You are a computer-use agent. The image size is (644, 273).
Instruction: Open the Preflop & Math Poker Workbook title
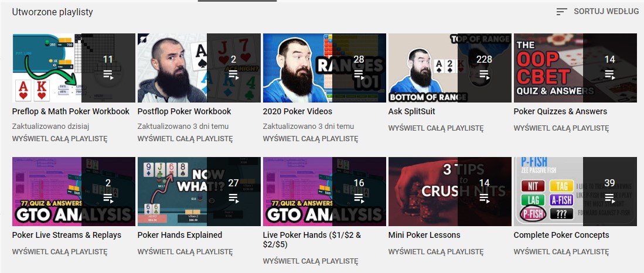pos(71,111)
